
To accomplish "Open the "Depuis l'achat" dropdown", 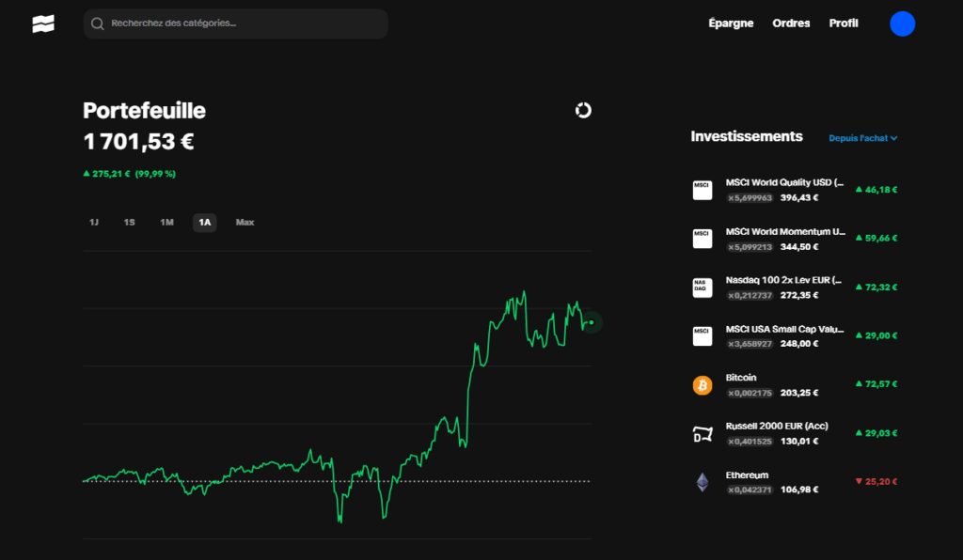I will [862, 137].
